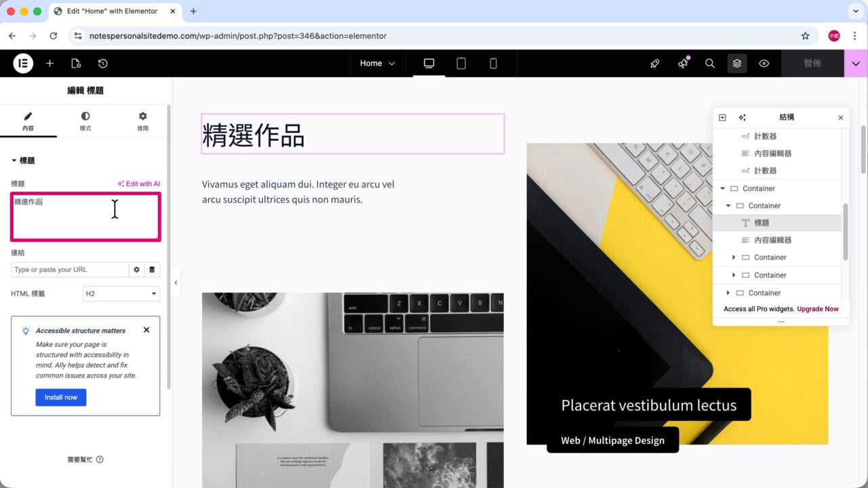Image resolution: width=868 pixels, height=488 pixels.
Task: Reload the browser page
Action: click(x=54, y=36)
